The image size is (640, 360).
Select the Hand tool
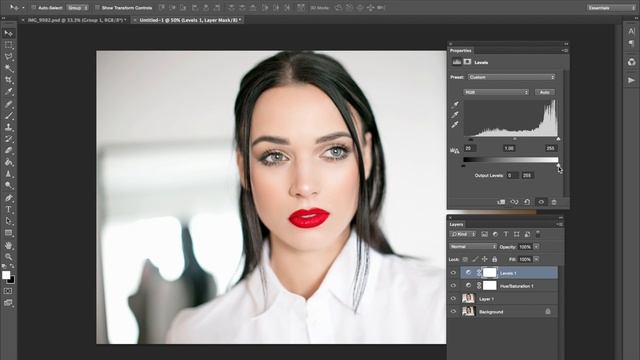coord(9,245)
